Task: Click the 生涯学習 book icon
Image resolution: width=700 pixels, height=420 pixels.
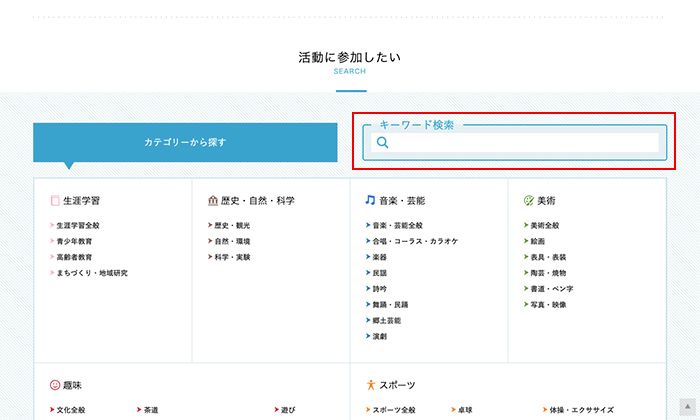Action: (55, 201)
